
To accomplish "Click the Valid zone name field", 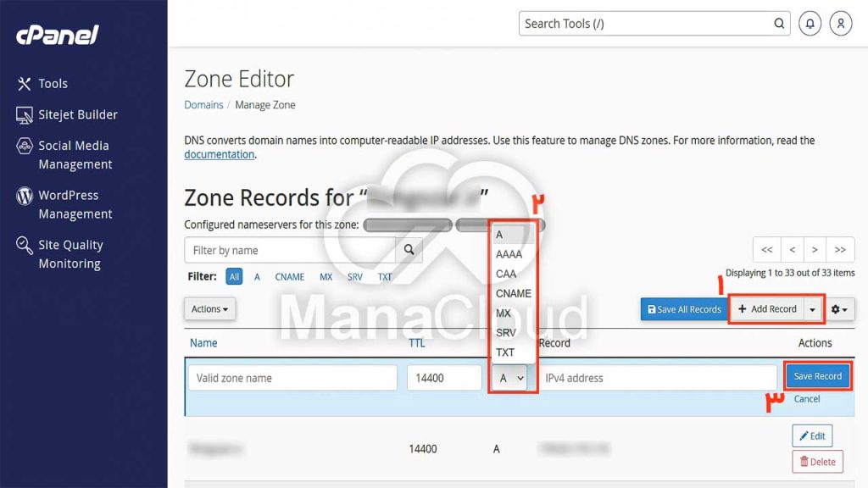I will point(292,378).
